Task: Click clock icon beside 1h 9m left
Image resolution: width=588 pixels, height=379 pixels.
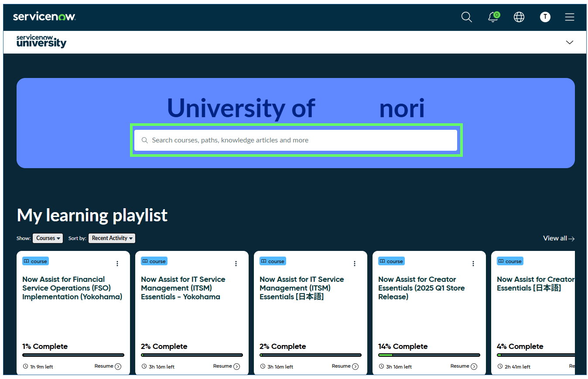Action: coord(25,367)
